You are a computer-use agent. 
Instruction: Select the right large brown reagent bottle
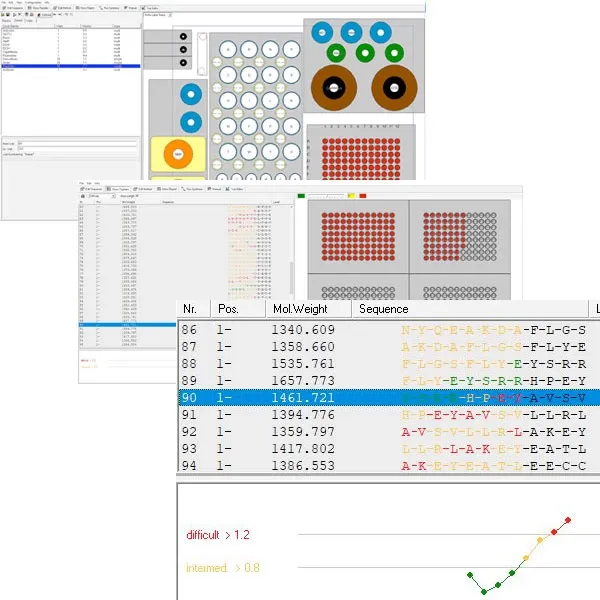click(x=394, y=87)
